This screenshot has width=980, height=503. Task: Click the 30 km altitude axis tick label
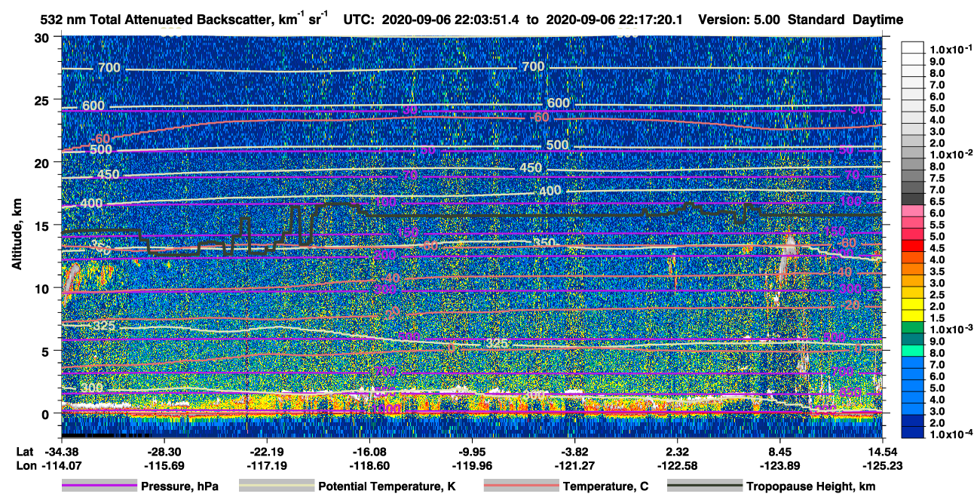42,38
